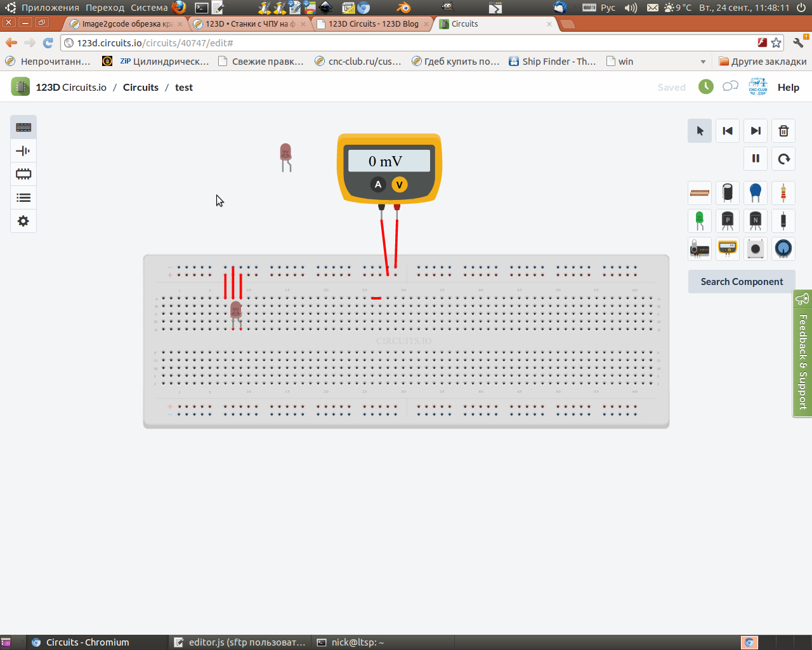The width and height of the screenshot is (812, 650).
Task: Select the loose red LED above the breadboard
Action: 285,156
